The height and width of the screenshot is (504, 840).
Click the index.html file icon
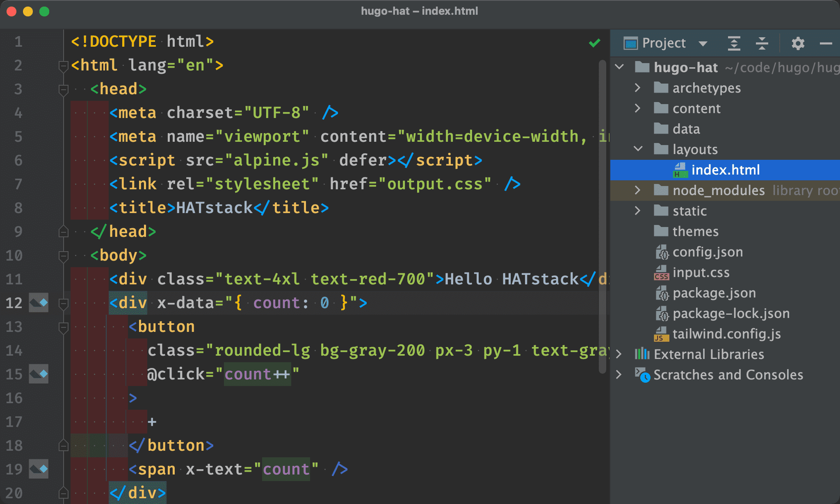tap(680, 170)
